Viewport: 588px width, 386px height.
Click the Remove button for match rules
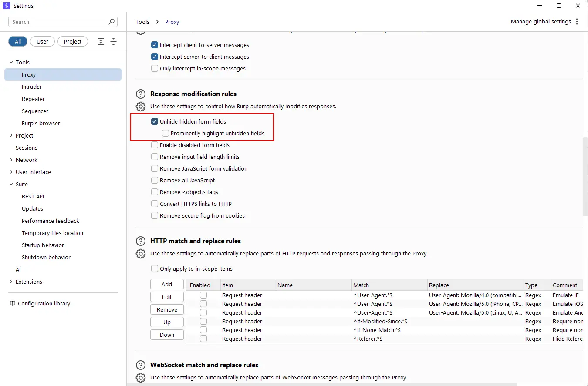(167, 309)
